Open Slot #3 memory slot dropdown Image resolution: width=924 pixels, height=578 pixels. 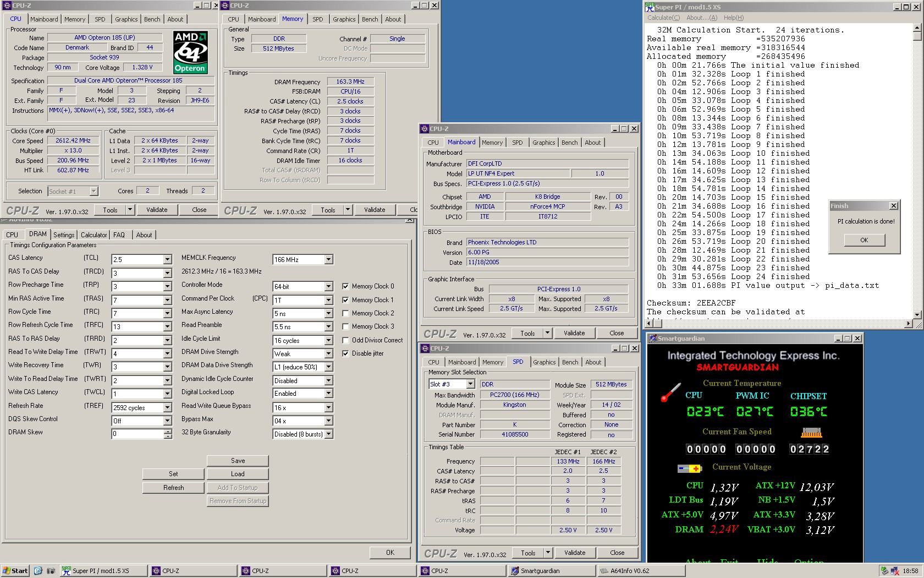(x=470, y=384)
